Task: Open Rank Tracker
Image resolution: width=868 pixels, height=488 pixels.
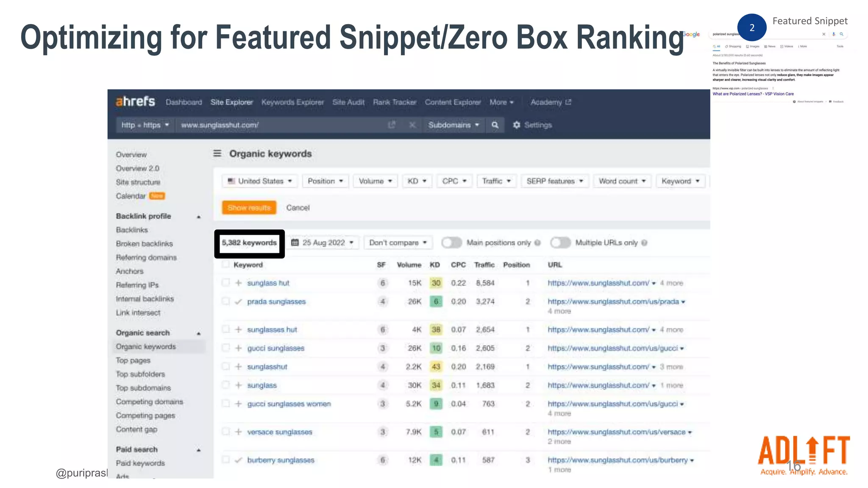Action: pos(395,102)
